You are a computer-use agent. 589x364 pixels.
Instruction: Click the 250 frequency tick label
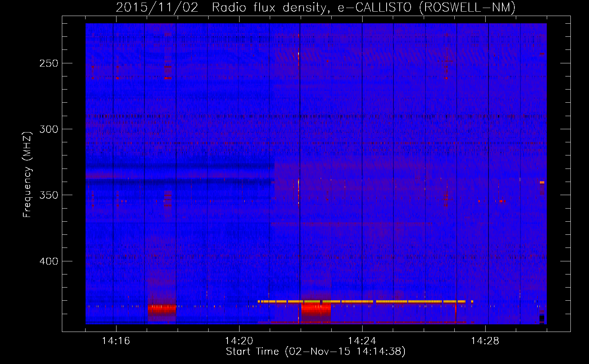tap(49, 63)
